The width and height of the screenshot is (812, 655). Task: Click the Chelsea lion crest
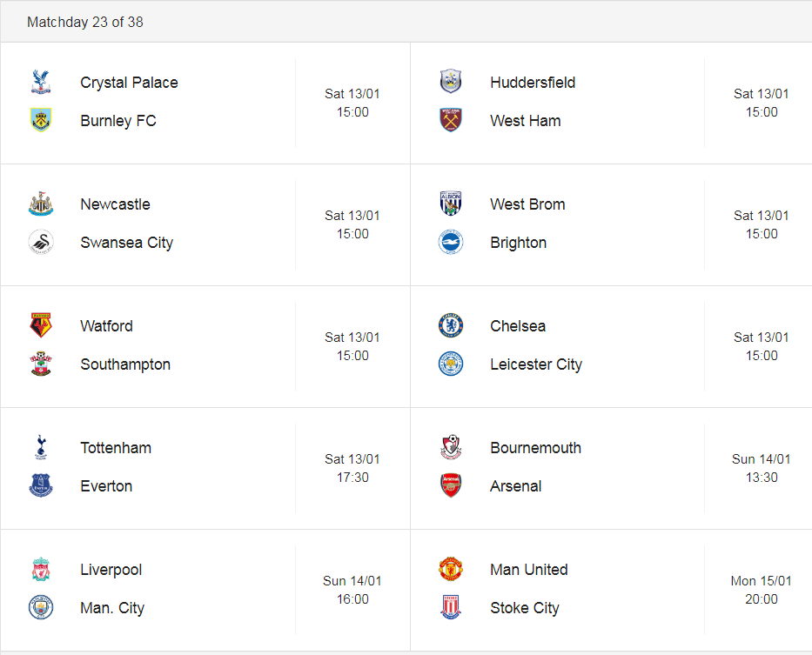coord(451,325)
